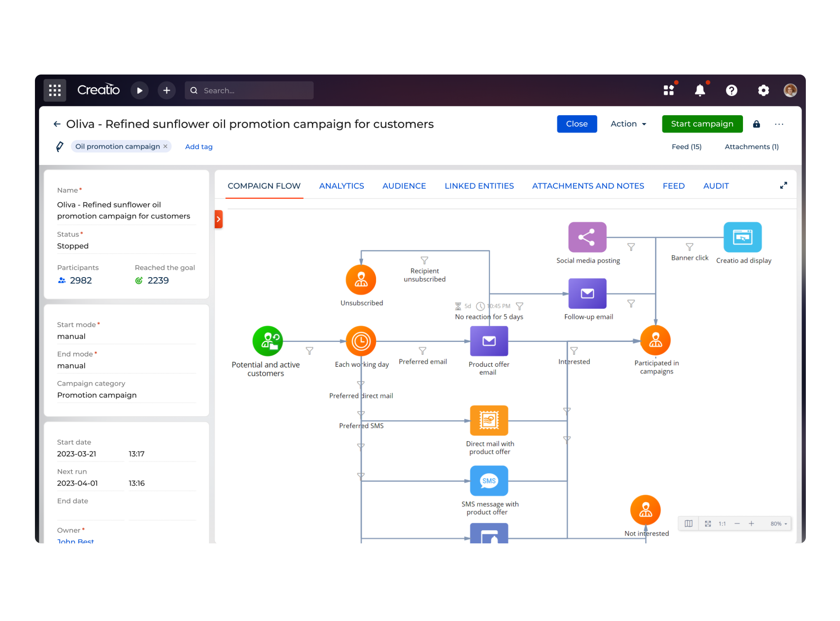The height and width of the screenshot is (621, 840).
Task: Remove the Oil promotion campaign tag
Action: (165, 146)
